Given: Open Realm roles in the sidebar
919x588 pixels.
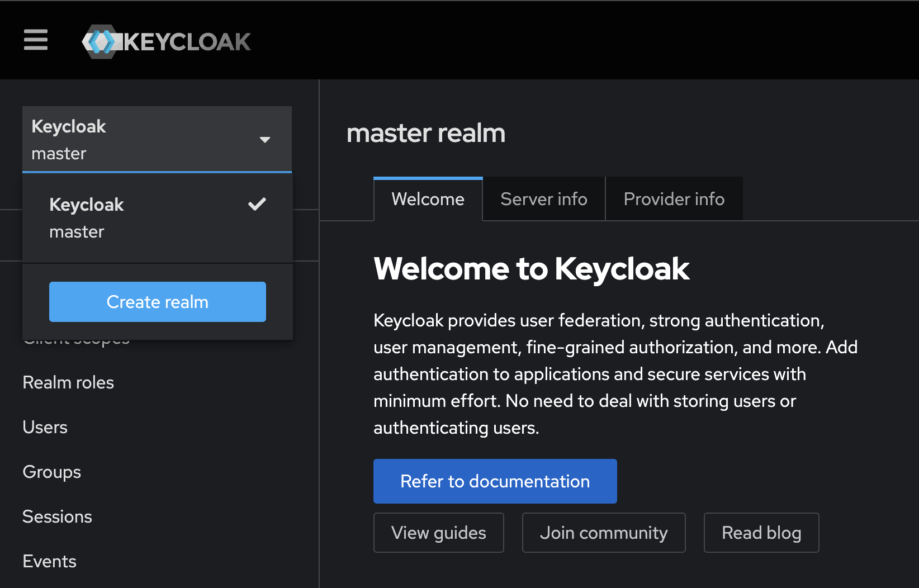Looking at the screenshot, I should 68,382.
